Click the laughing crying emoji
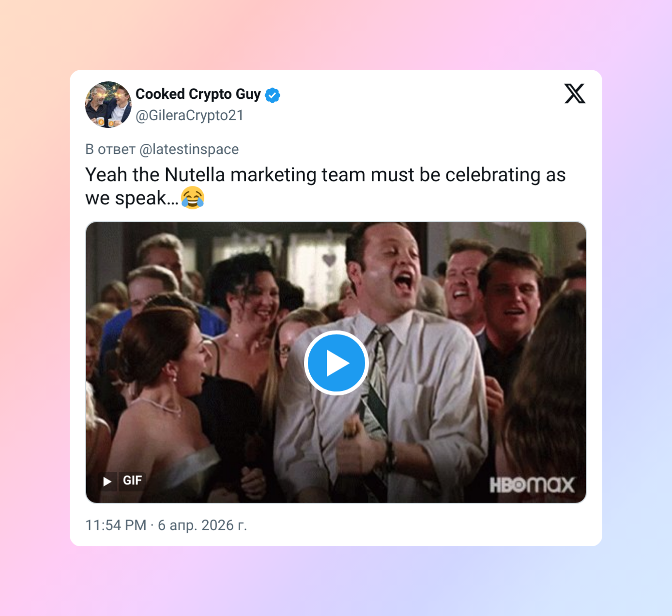Viewport: 672px width, 616px height. (x=193, y=198)
